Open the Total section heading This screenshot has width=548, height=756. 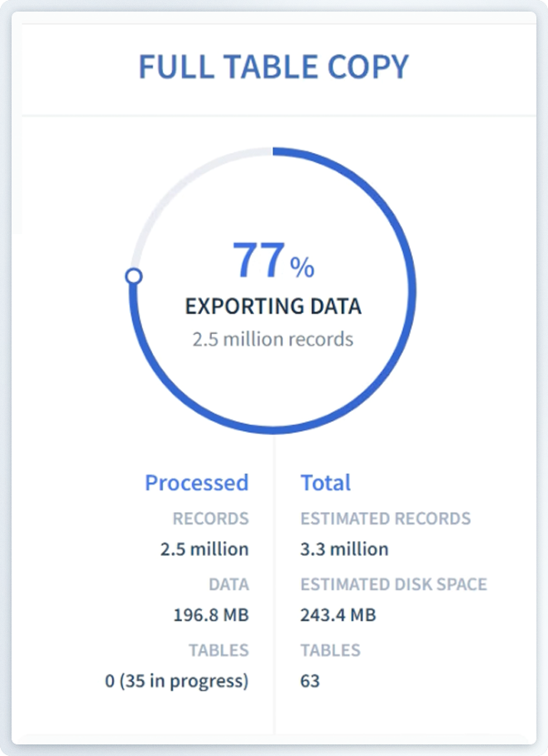325,482
